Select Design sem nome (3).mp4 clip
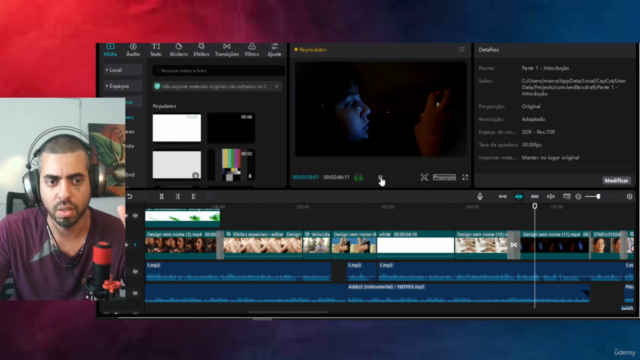 [180, 244]
